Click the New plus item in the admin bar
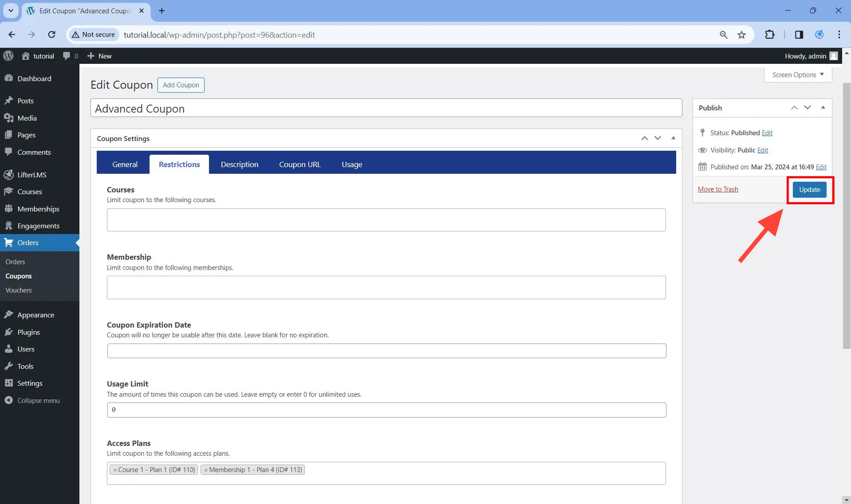The width and height of the screenshot is (851, 504). (x=99, y=56)
